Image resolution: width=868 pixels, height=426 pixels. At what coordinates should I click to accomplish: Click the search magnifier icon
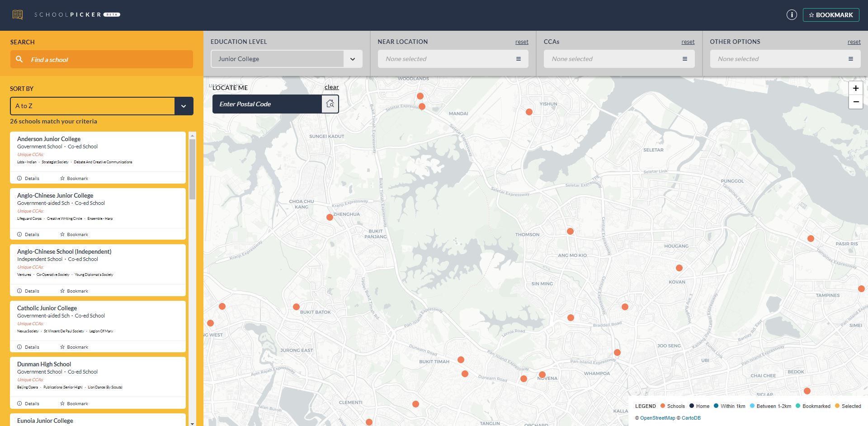pos(19,59)
